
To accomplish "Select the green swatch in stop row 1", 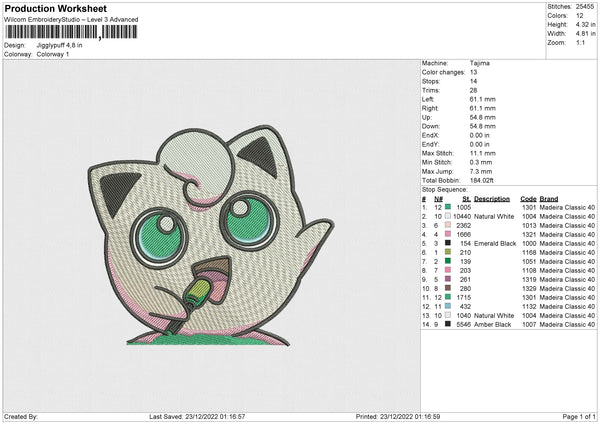I will click(x=448, y=207).
